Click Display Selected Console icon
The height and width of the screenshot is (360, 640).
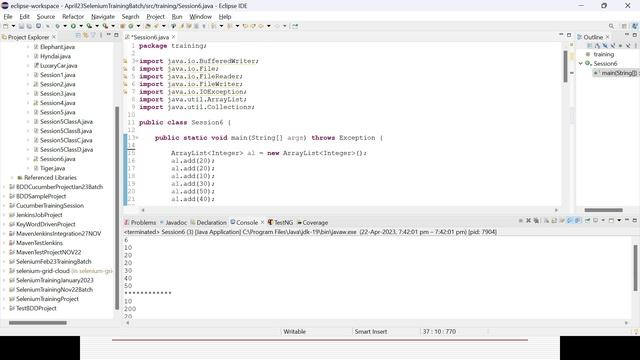[x=596, y=221]
